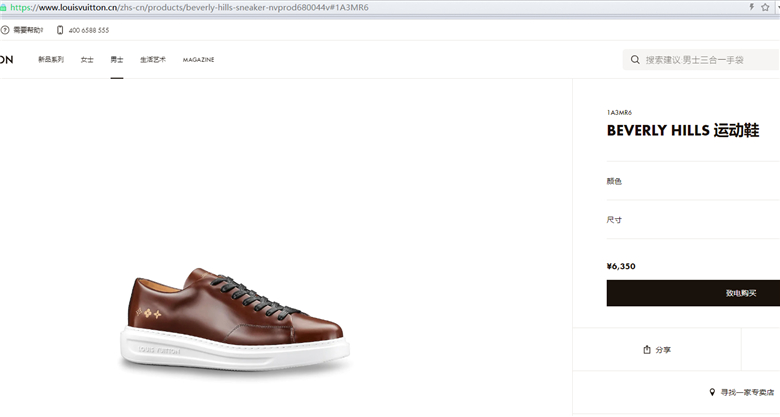Click the phone icon next to 400 6588 555
The image size is (780, 417).
[60, 30]
